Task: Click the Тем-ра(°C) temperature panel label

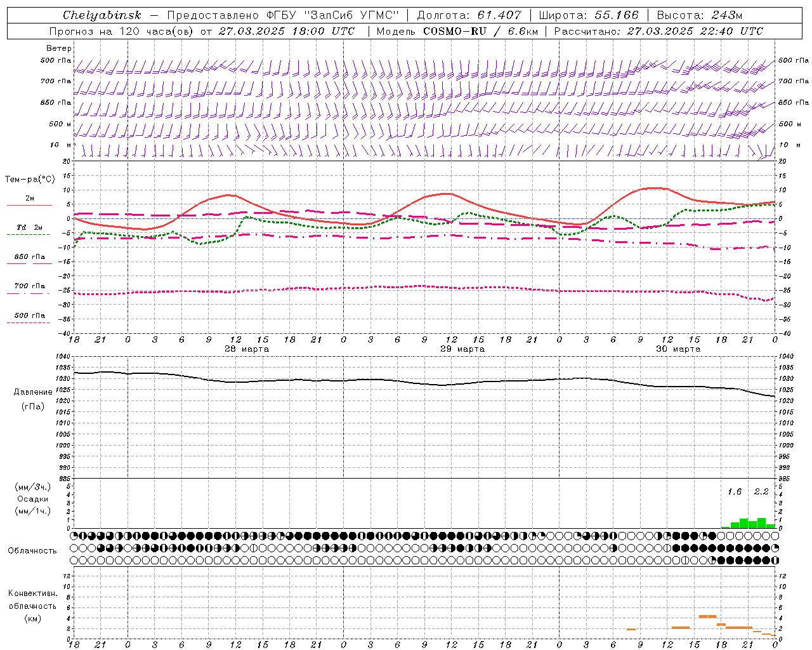Action: click(30, 180)
